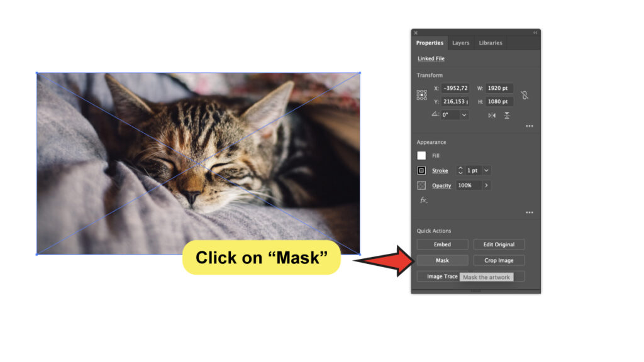644x362 pixels.
Task: Open the rotation angle dropdown
Action: click(464, 115)
